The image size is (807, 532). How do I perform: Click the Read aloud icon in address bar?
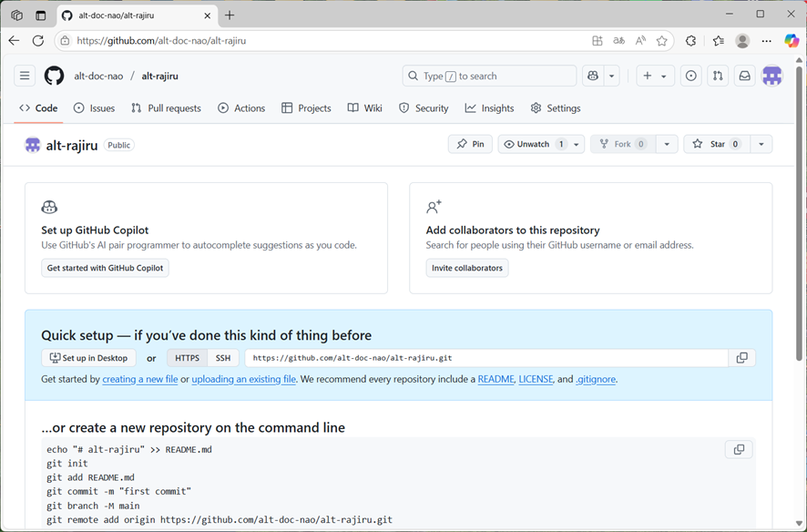[640, 41]
